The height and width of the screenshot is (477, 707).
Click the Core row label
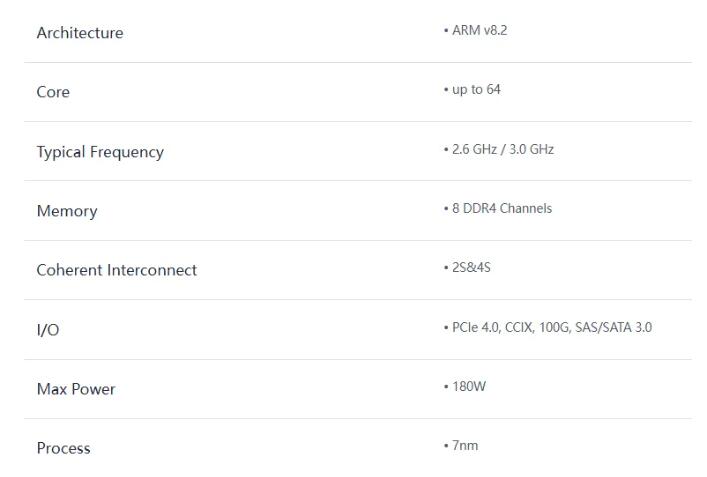point(53,92)
